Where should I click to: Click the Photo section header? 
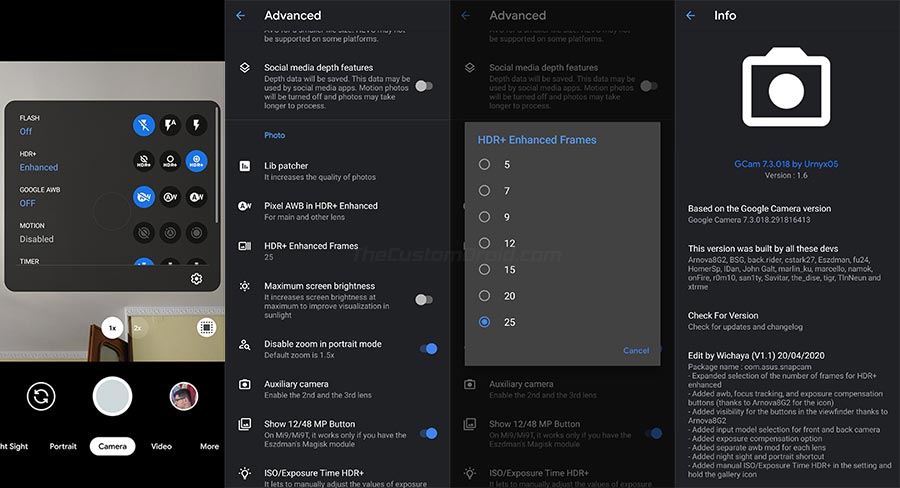[x=274, y=135]
